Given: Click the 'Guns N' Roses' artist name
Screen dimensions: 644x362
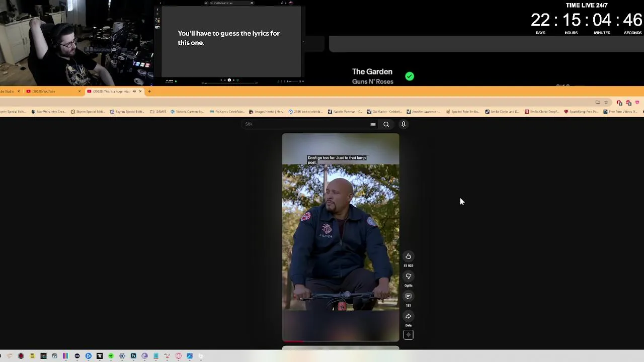Looking at the screenshot, I should tap(373, 81).
